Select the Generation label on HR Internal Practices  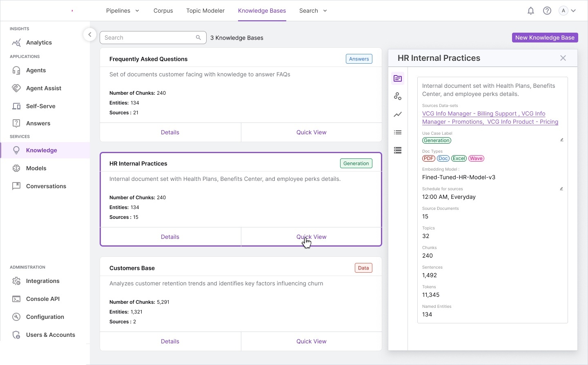click(x=356, y=163)
